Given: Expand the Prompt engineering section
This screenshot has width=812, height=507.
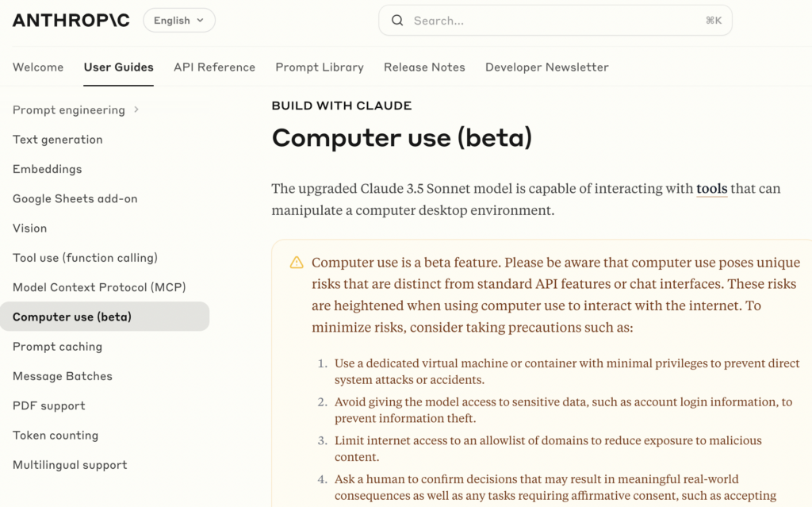Looking at the screenshot, I should pos(136,109).
